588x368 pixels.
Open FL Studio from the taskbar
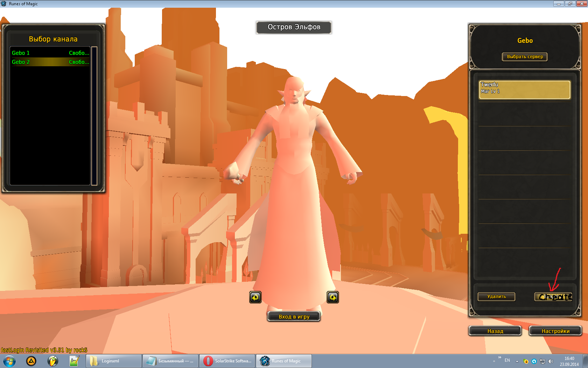pos(53,361)
